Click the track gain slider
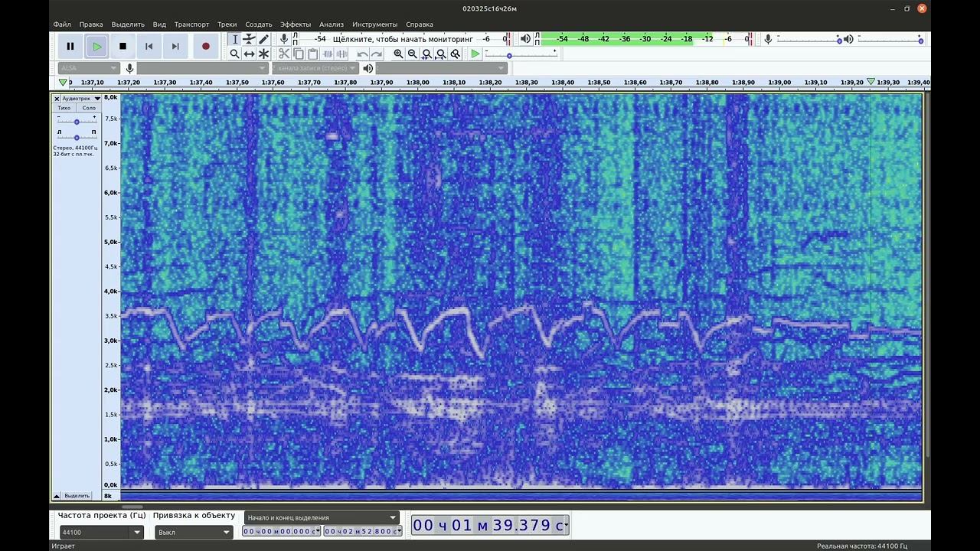The height and width of the screenshot is (551, 980). (x=77, y=121)
